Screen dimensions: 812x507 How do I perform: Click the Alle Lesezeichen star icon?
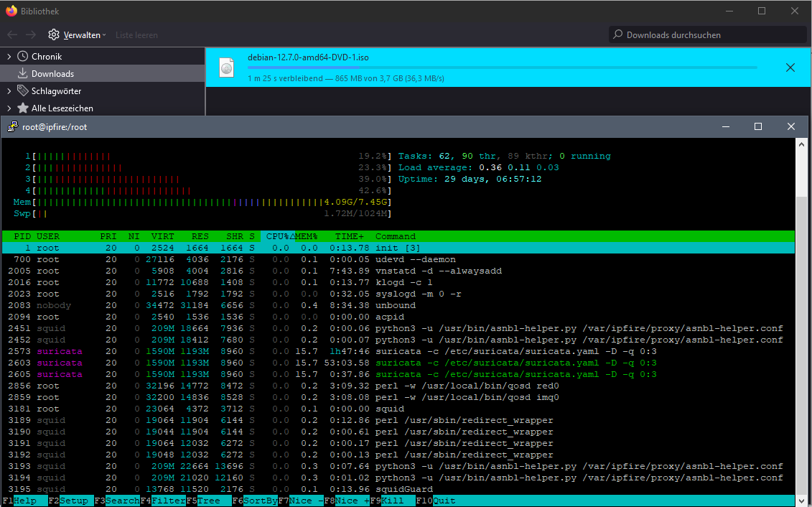pos(22,108)
